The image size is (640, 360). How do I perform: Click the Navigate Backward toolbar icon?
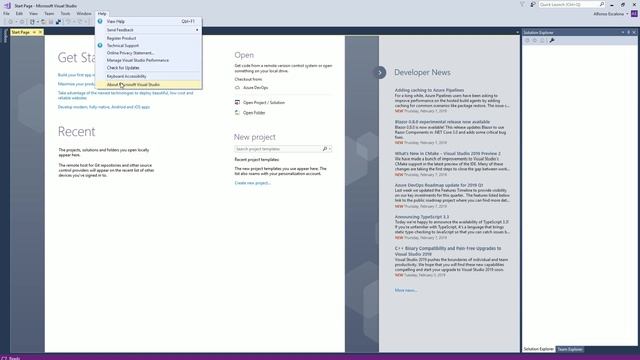[11, 22]
